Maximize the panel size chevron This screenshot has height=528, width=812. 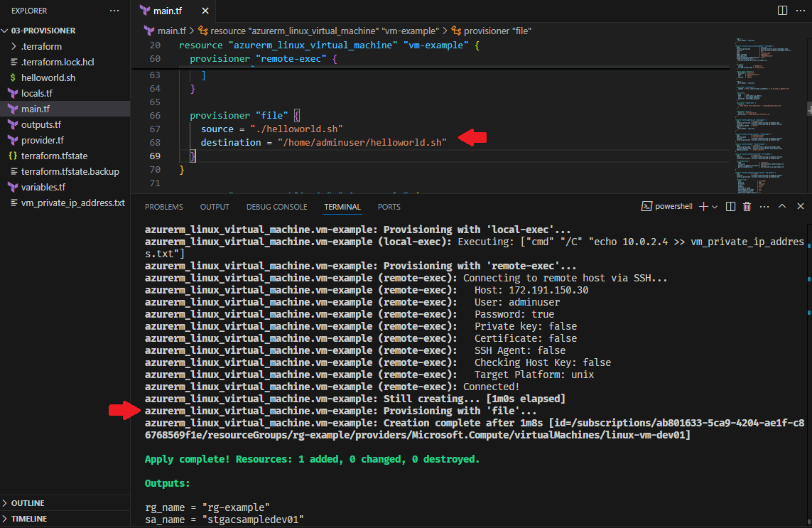pos(782,205)
